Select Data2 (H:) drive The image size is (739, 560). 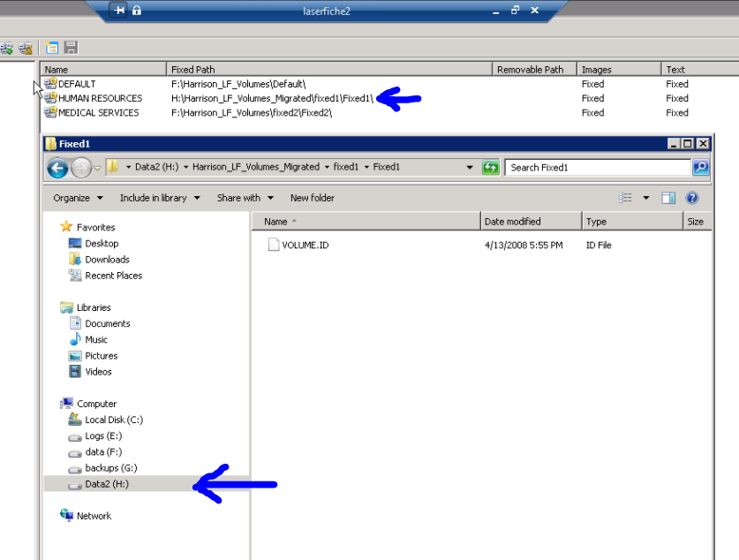[107, 484]
